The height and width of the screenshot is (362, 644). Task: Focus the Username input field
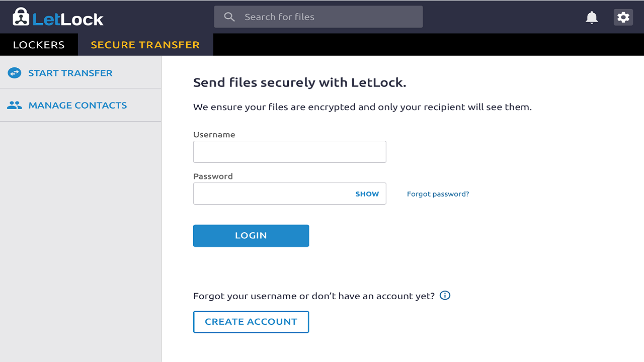coord(290,152)
